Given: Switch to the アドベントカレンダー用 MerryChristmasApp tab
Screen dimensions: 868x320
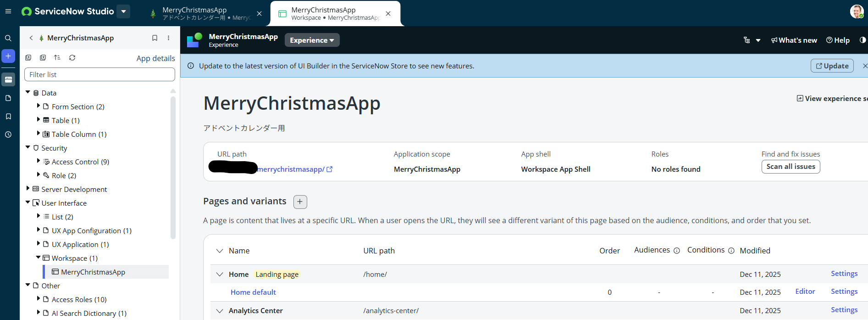Looking at the screenshot, I should pos(206,14).
